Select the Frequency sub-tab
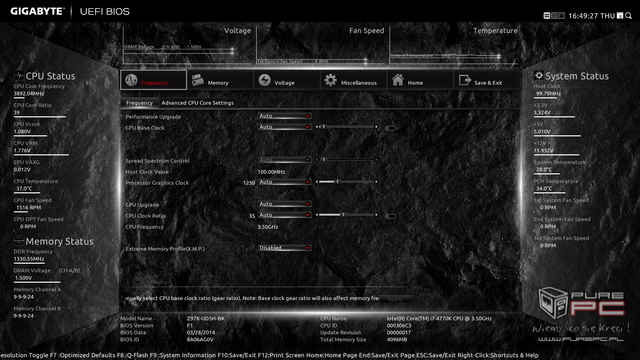 [139, 103]
